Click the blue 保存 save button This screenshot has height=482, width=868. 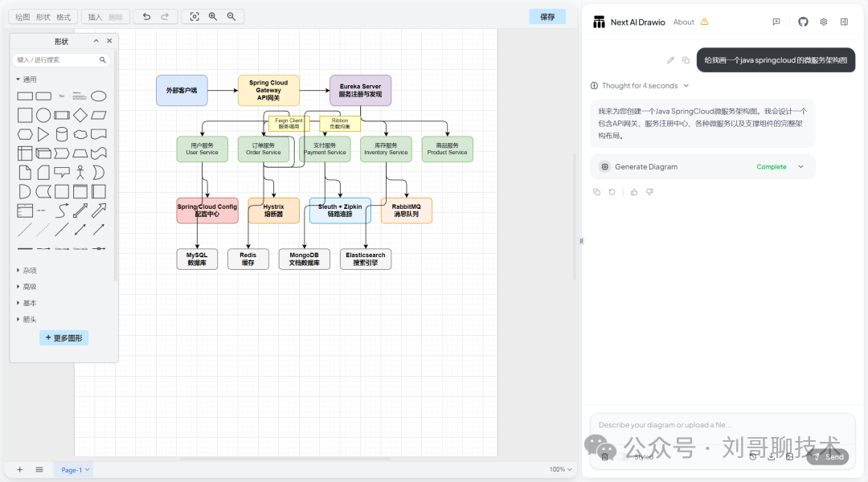547,17
